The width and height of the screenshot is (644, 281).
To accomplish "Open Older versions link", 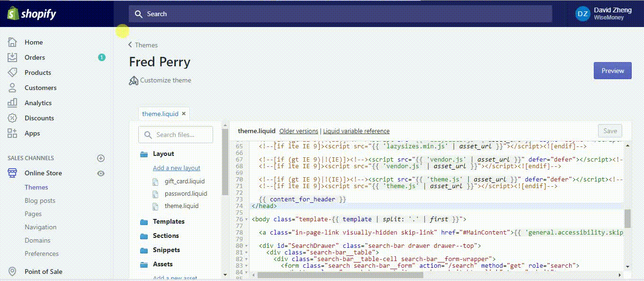I will [299, 131].
